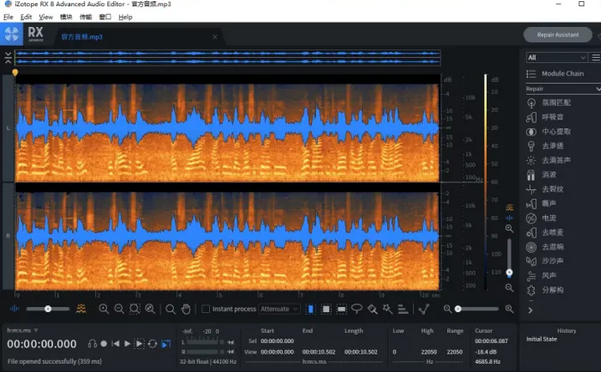Open the 消波 de-clip module
This screenshot has height=372, width=601.
(541, 175)
